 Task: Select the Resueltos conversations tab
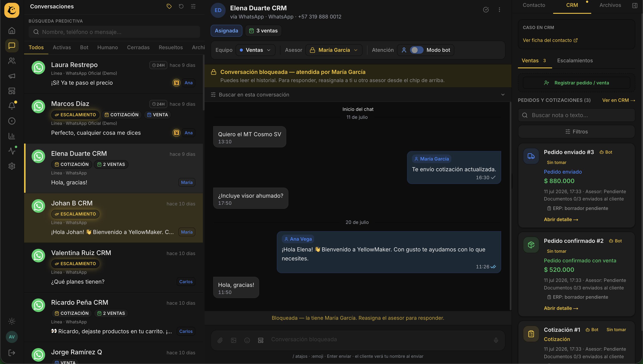[x=171, y=47]
